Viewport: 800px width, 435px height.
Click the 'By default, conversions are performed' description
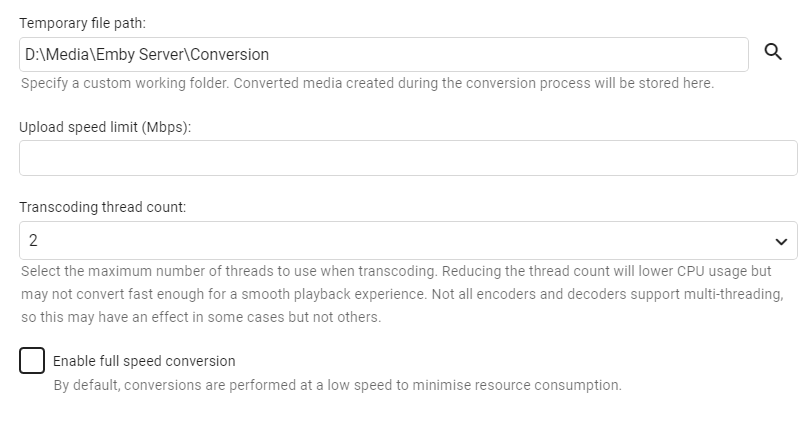click(x=200, y=385)
